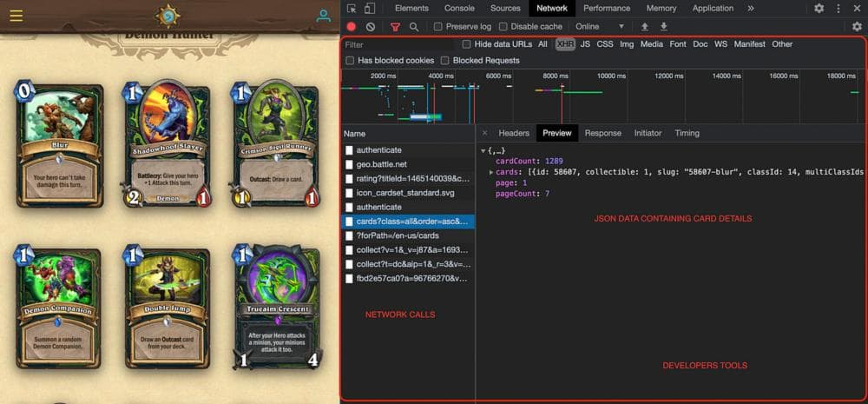Screen dimensions: 868x404
Task: Close the request details pane
Action: [485, 133]
